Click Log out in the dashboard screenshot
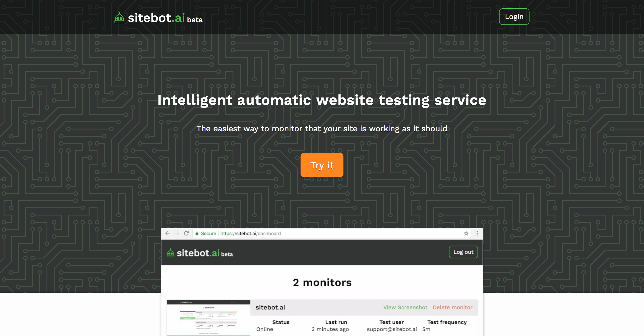This screenshot has width=644, height=336. 463,252
